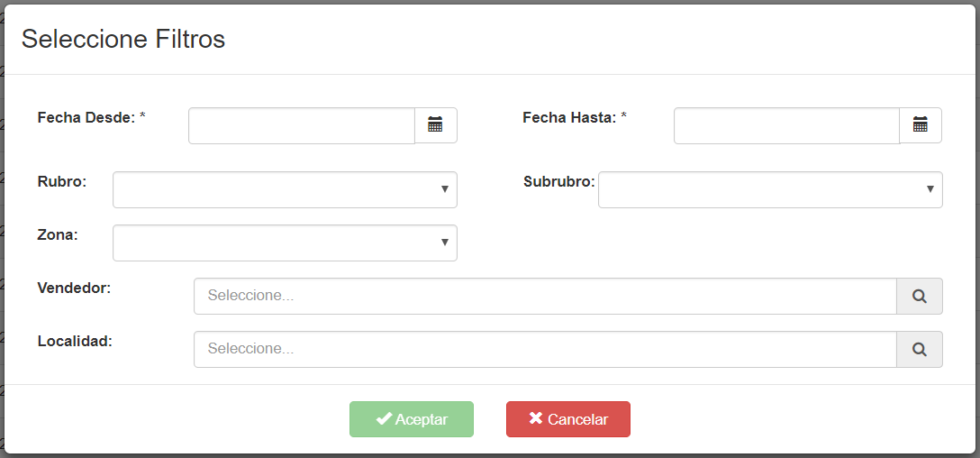Dismiss the dialog with Cancelar button
This screenshot has width=980, height=458.
(x=568, y=419)
